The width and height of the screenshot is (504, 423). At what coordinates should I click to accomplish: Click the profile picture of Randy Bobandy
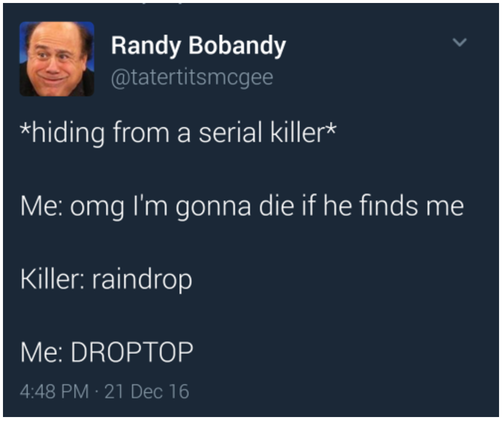click(x=57, y=59)
